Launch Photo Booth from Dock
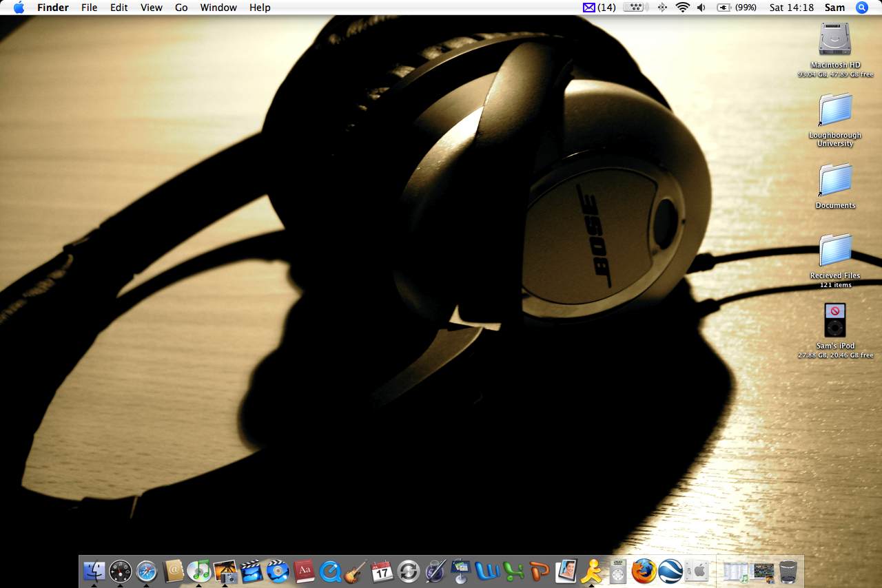Viewport: 882px width, 588px height. click(x=566, y=571)
